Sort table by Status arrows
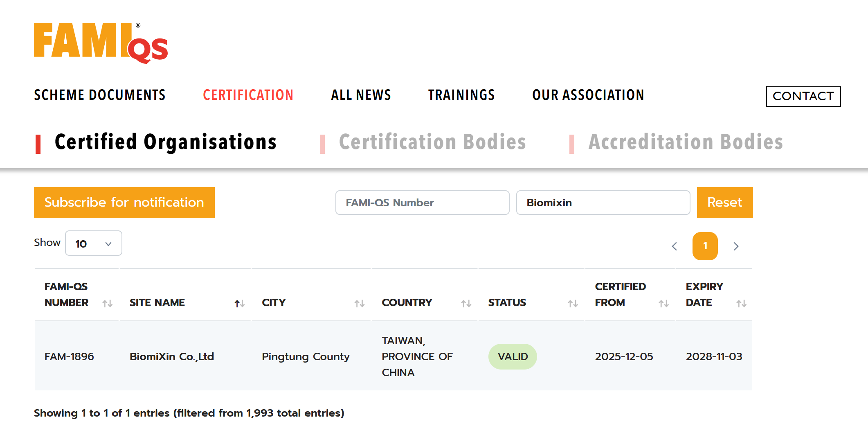This screenshot has height=435, width=868. 573,303
